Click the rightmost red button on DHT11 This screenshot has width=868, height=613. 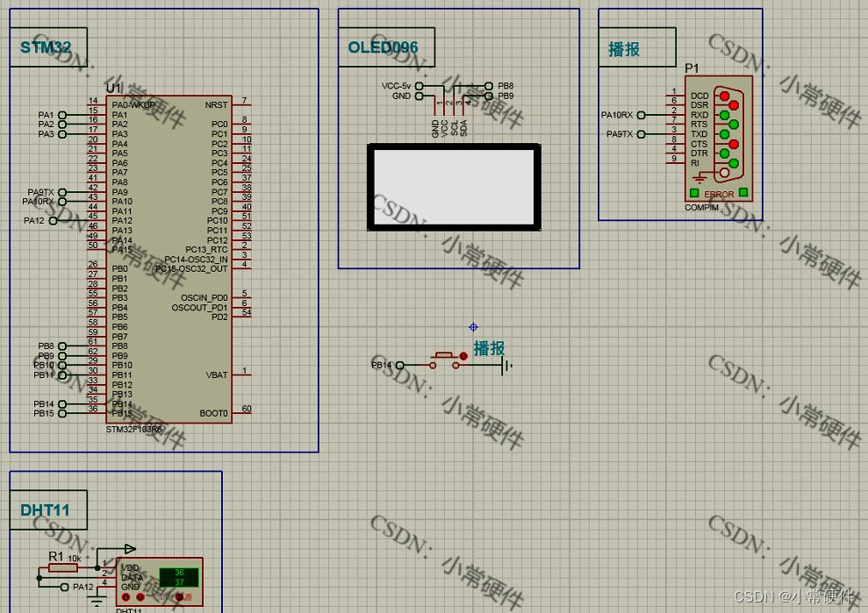click(x=179, y=597)
